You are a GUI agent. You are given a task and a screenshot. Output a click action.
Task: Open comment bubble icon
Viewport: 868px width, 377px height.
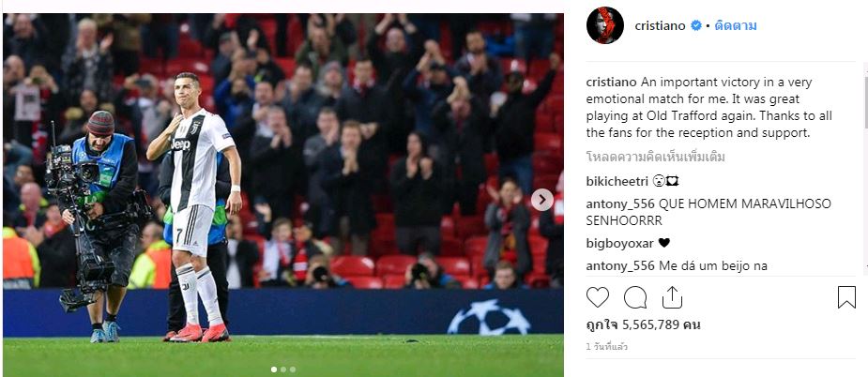click(x=635, y=298)
